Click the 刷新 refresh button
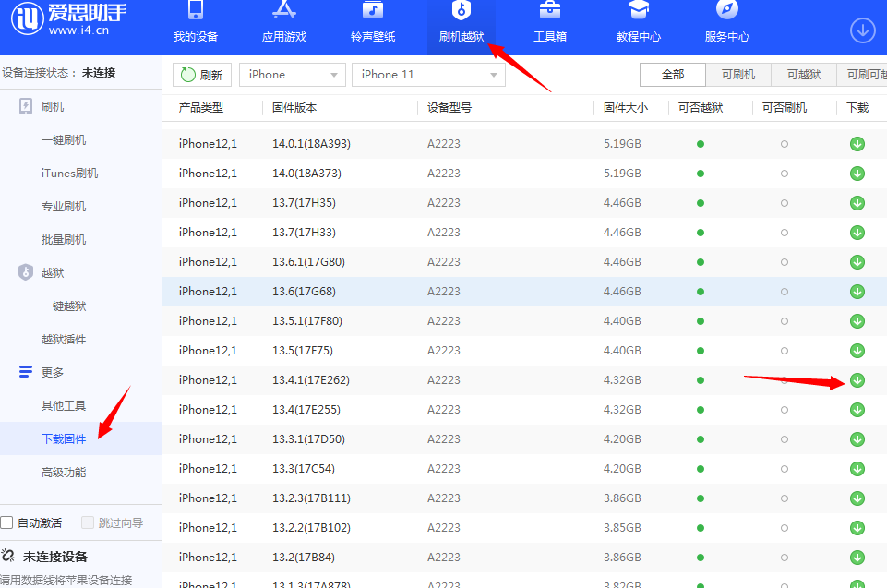887x588 pixels. (x=202, y=75)
